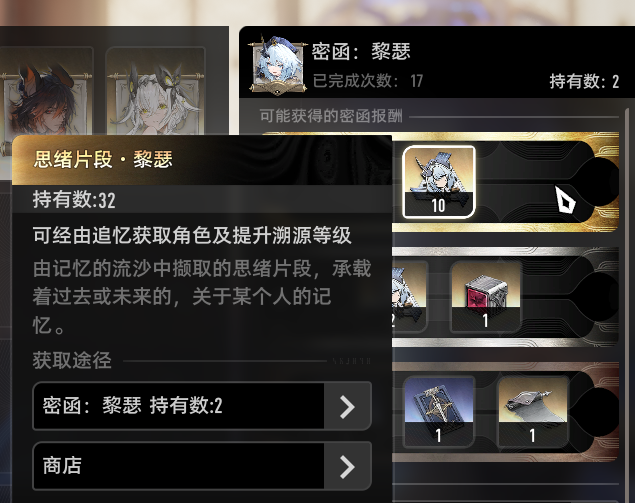The width and height of the screenshot is (635, 503).
Task: Click the 密函:黎瑟 portrait emblem
Action: pos(277,65)
